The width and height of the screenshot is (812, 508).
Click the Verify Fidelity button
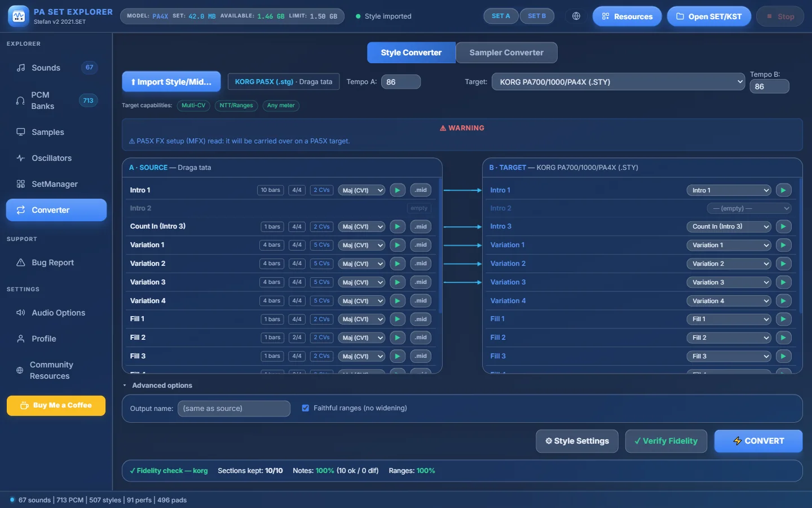[x=666, y=441]
